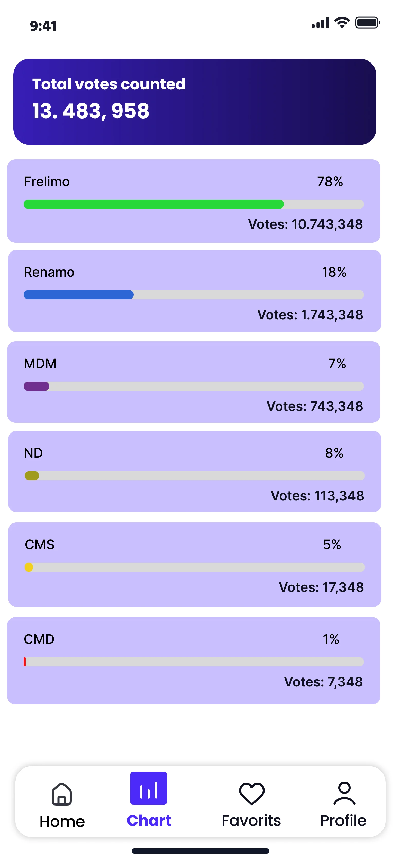Image resolution: width=401 pixels, height=868 pixels.
Task: Open Favorits via the heart icon
Action: click(x=252, y=793)
